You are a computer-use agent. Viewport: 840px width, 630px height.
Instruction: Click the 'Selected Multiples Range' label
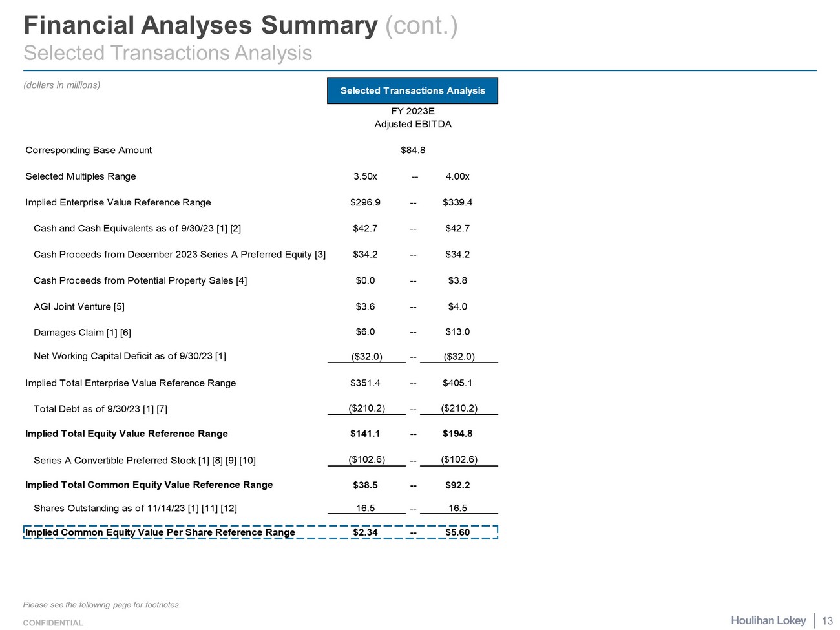[x=81, y=176]
